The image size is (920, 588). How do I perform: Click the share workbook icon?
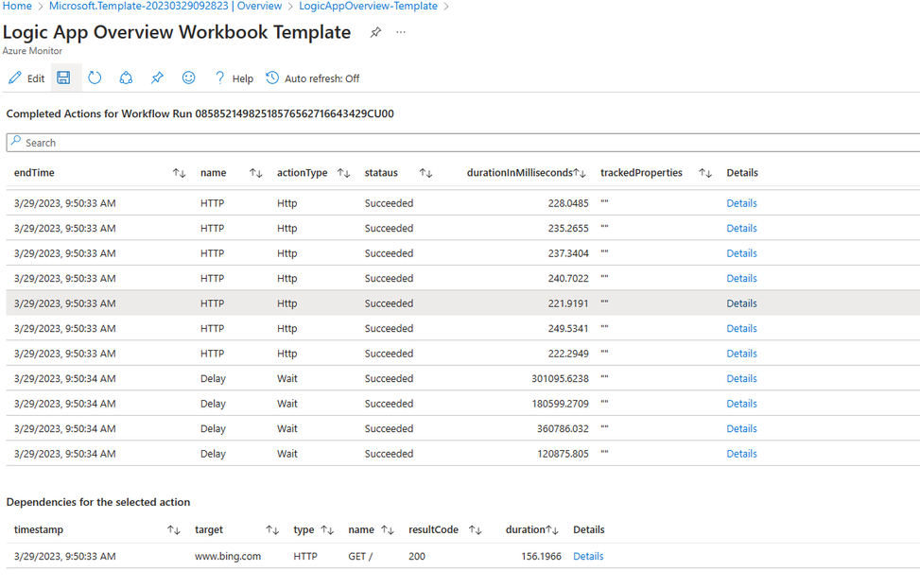pos(126,78)
